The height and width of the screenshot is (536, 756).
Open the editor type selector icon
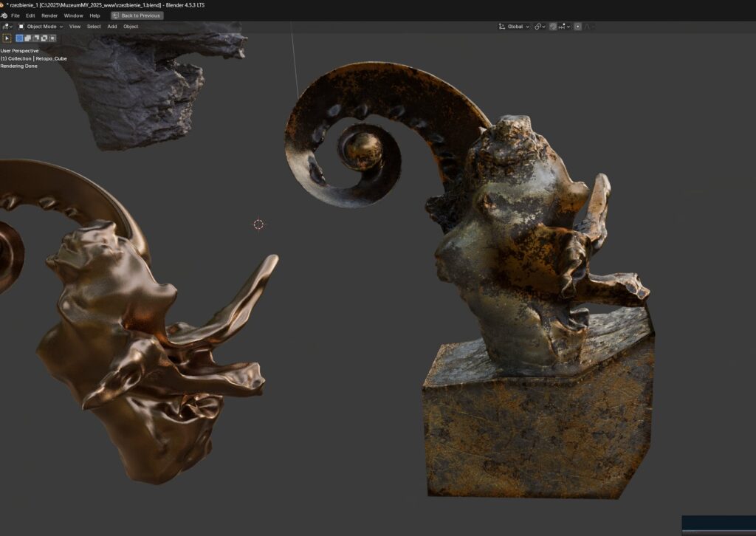tap(7, 27)
